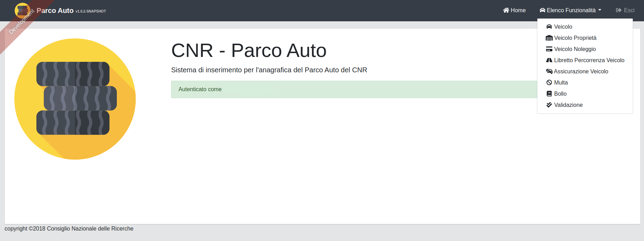Select Veicolo Proprietà from the menu
The image size is (644, 241).
[x=585, y=38]
